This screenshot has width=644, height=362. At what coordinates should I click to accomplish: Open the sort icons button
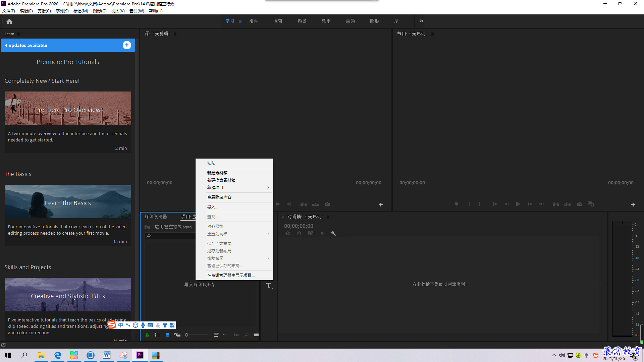(216, 335)
